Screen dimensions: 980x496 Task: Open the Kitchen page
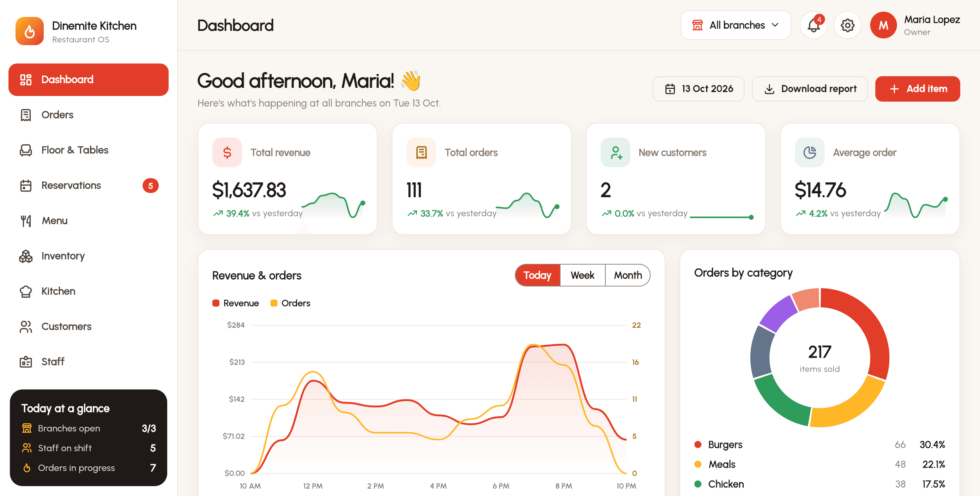pos(88,291)
